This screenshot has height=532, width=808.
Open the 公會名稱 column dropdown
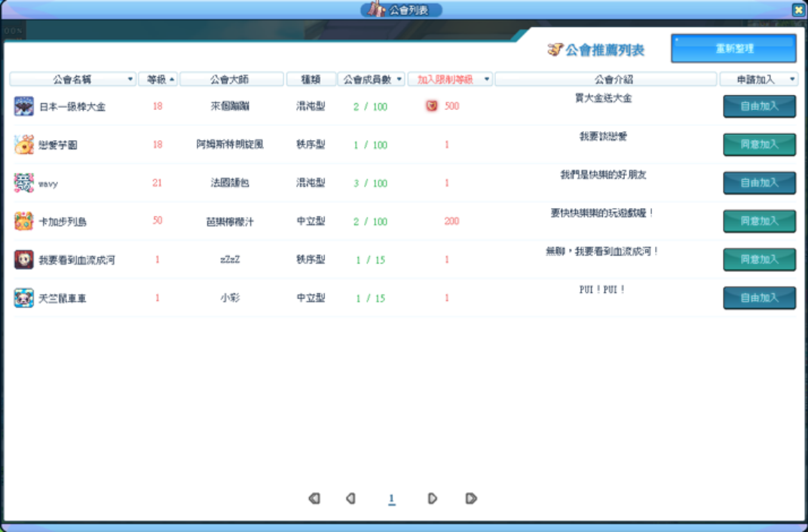coord(130,79)
